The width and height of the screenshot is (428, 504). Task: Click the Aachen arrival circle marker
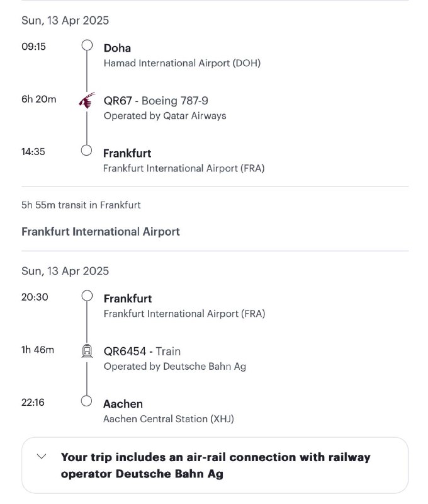pyautogui.click(x=86, y=401)
